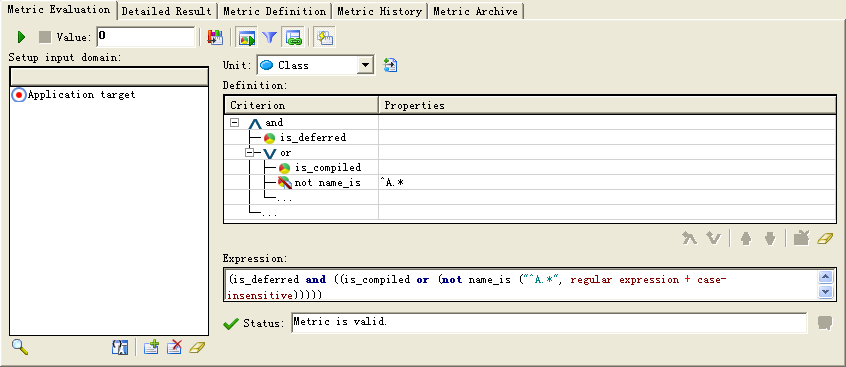Click the ^A.* properties cell
This screenshot has width=846, height=367.
(607, 182)
